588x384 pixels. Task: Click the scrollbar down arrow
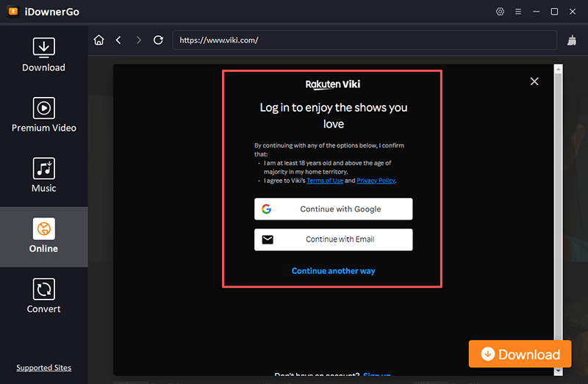pyautogui.click(x=559, y=371)
